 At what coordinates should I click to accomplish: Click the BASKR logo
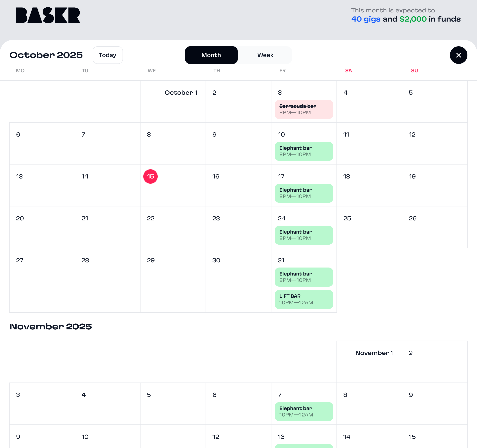click(48, 15)
